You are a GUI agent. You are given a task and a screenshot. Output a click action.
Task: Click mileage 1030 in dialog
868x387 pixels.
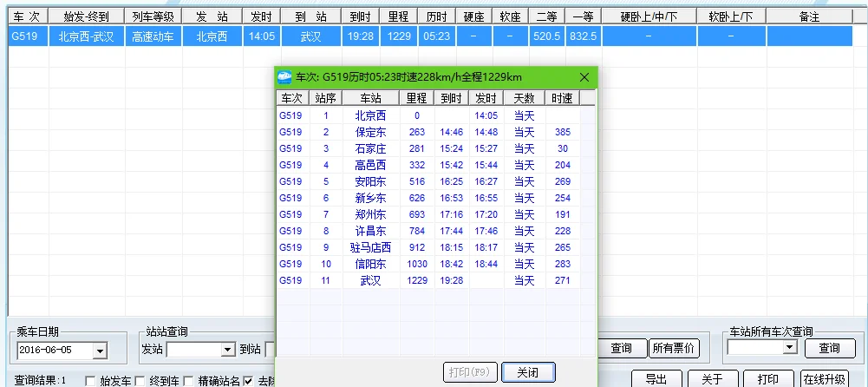pos(417,264)
